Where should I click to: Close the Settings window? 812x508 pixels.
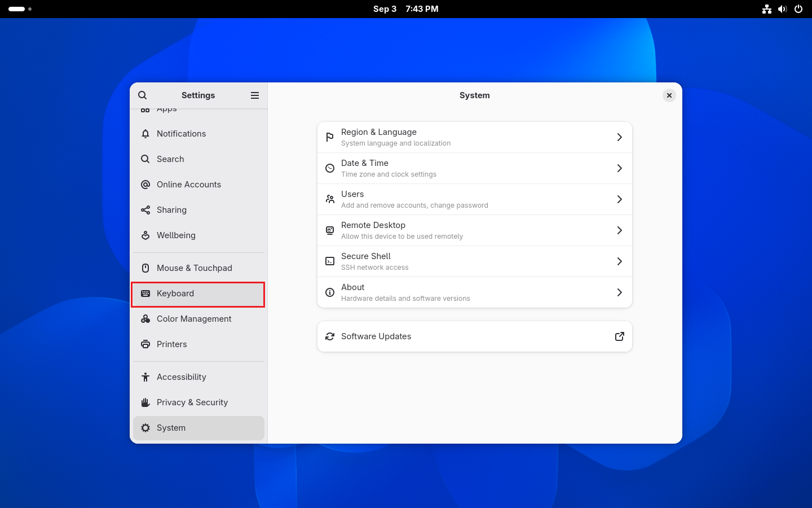click(669, 95)
